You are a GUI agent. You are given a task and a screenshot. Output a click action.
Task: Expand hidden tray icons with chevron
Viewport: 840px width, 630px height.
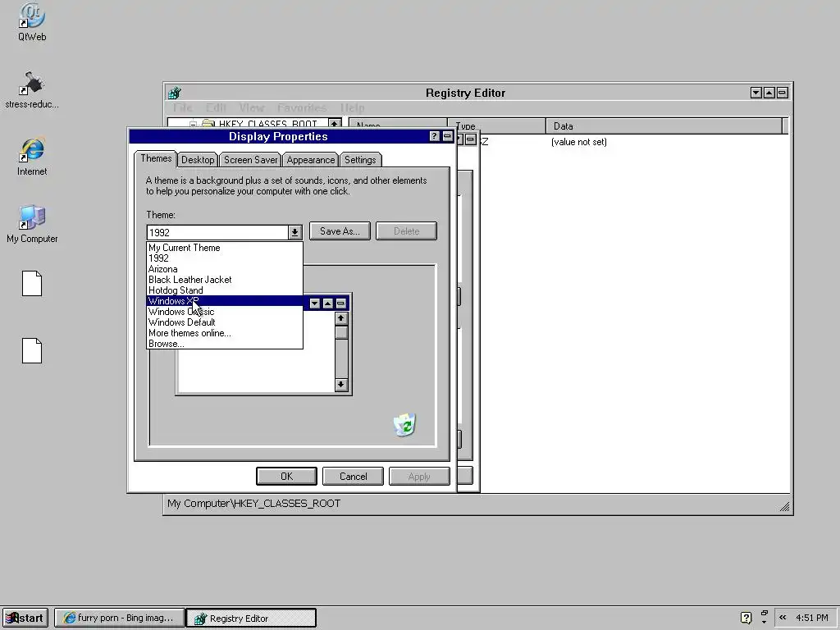coord(783,617)
